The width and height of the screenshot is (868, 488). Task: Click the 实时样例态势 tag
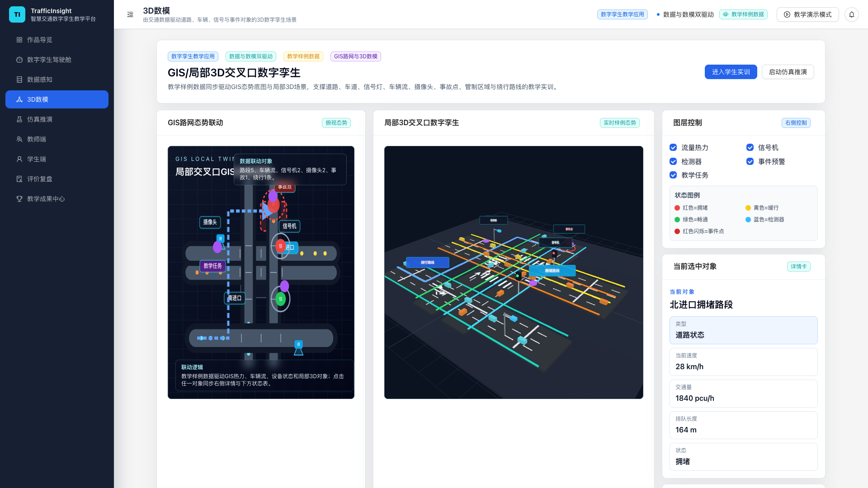619,123
